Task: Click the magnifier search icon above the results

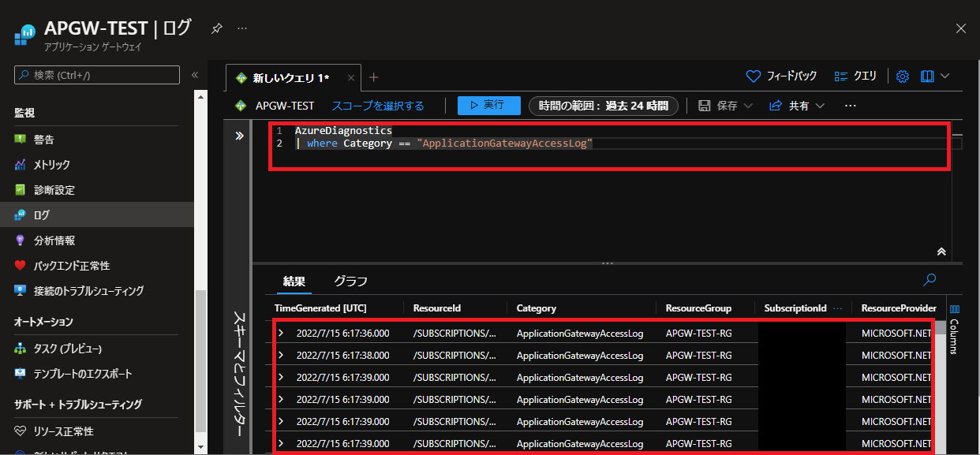Action: tap(930, 279)
